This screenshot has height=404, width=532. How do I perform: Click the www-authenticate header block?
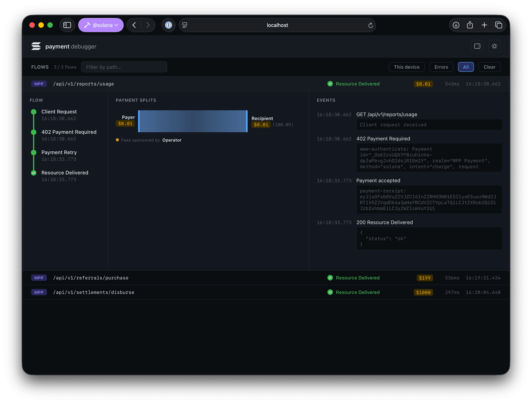(x=429, y=158)
